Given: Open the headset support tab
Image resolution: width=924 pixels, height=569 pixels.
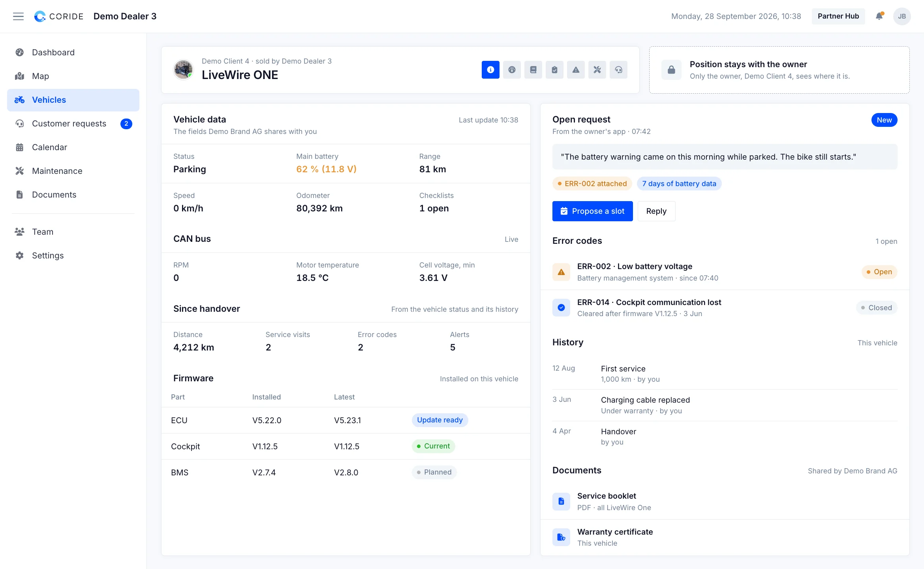Looking at the screenshot, I should click(x=618, y=70).
